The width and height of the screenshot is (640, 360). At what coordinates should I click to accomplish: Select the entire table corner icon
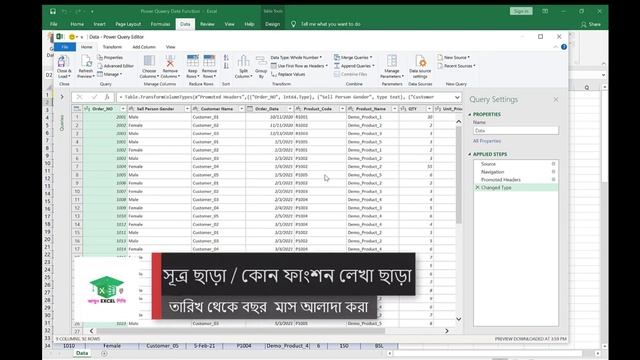[77, 109]
